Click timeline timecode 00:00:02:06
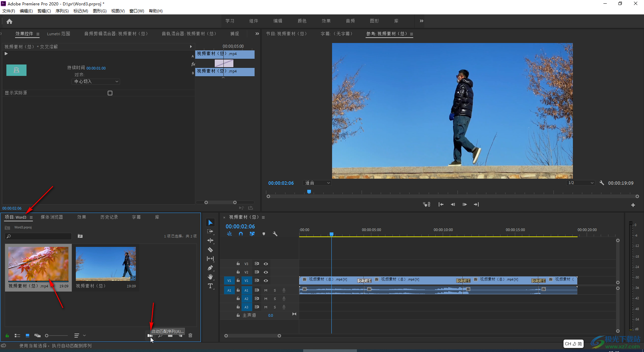 (x=240, y=226)
